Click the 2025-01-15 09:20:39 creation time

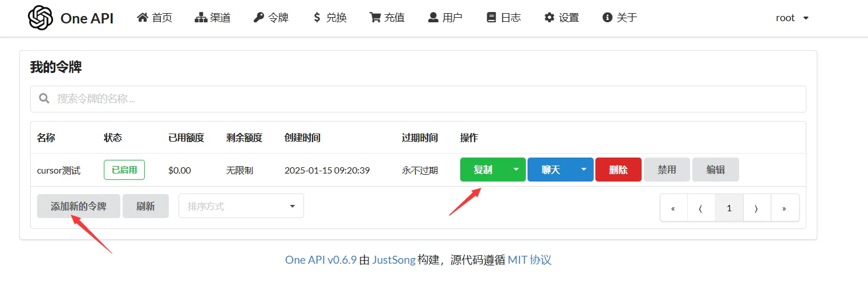(x=327, y=170)
